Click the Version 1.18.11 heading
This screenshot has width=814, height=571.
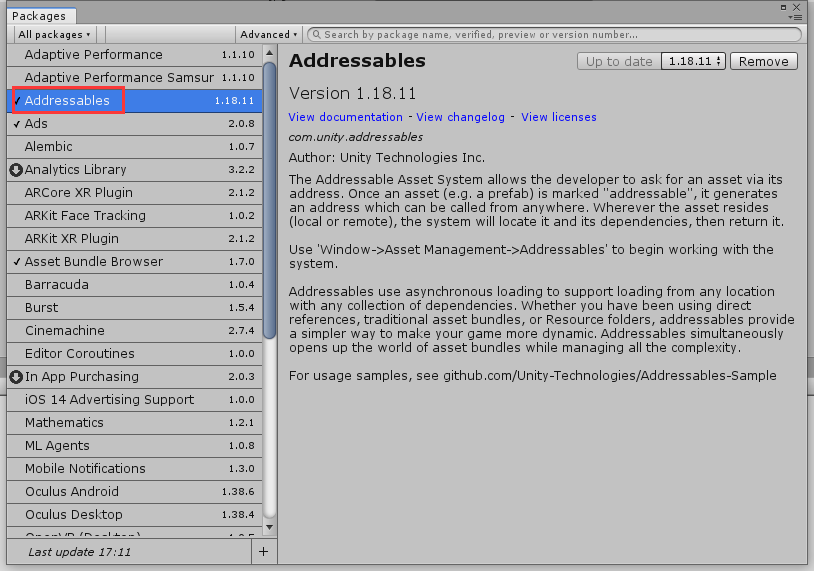tap(352, 93)
